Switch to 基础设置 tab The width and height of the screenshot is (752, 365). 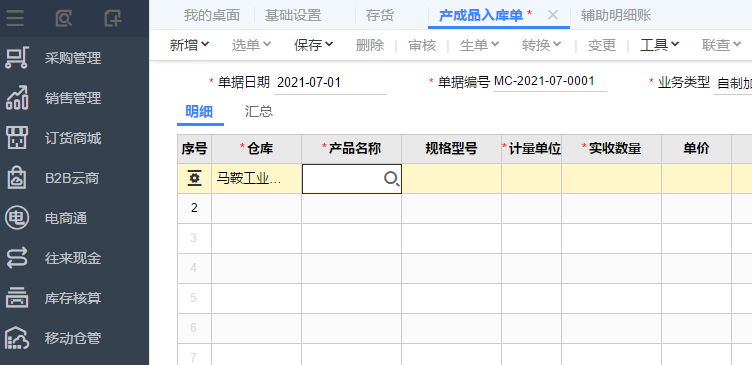(x=293, y=15)
